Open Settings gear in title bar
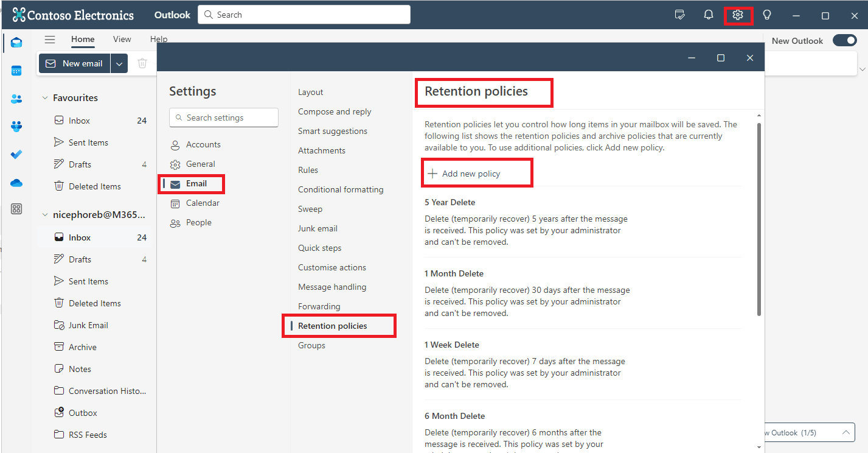This screenshot has width=868, height=453. coord(738,15)
